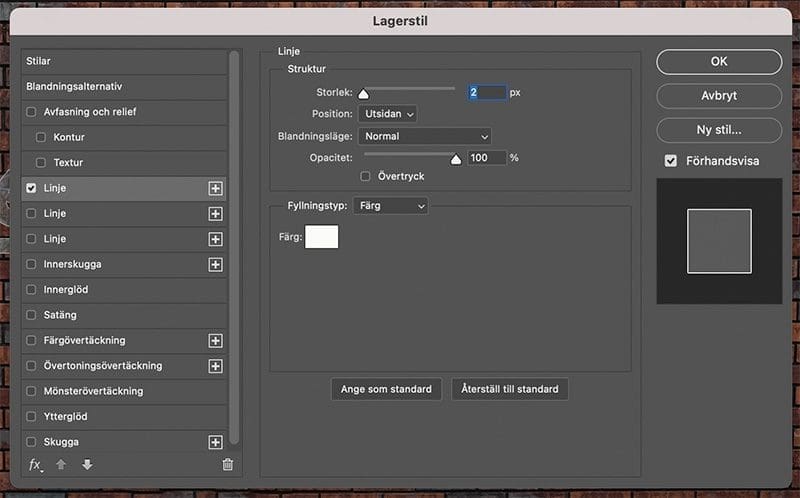Screen dimensions: 800x498
Task: Open Blandningsläge dropdown showing Normal
Action: pyautogui.click(x=425, y=136)
